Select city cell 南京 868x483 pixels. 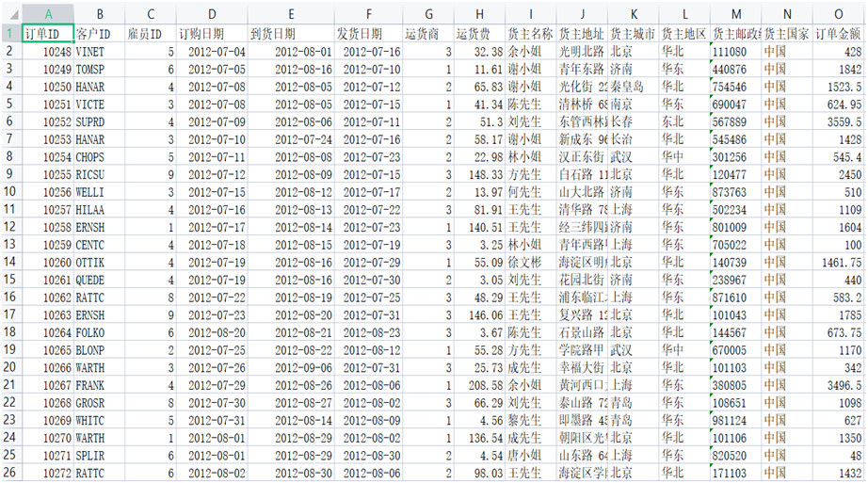(x=634, y=105)
